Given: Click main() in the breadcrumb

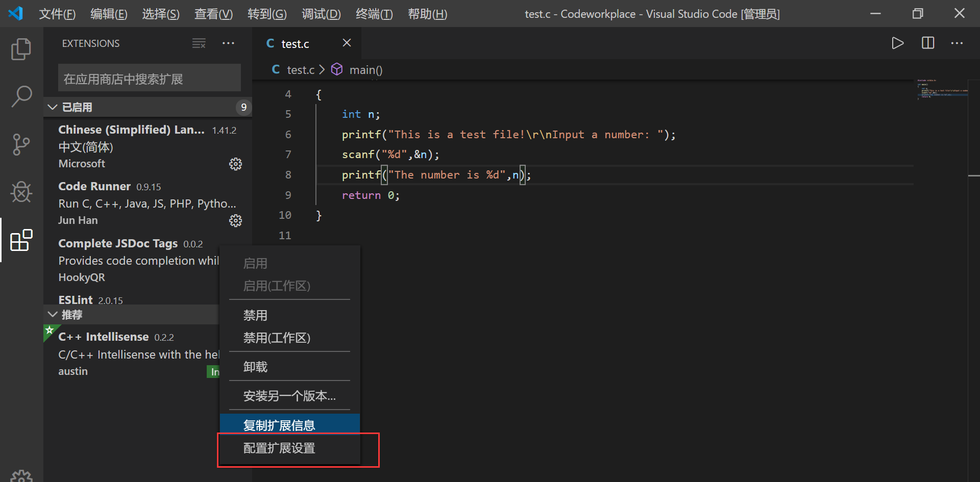Looking at the screenshot, I should pyautogui.click(x=366, y=70).
